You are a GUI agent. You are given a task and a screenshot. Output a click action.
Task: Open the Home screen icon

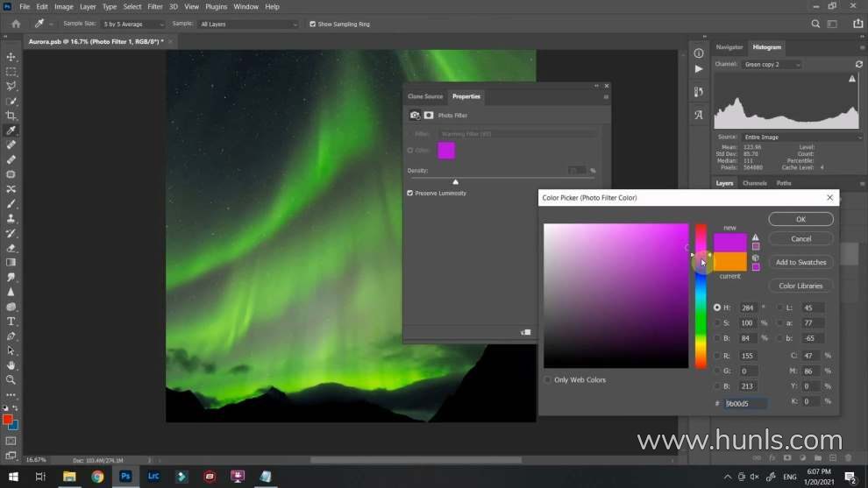pos(16,24)
